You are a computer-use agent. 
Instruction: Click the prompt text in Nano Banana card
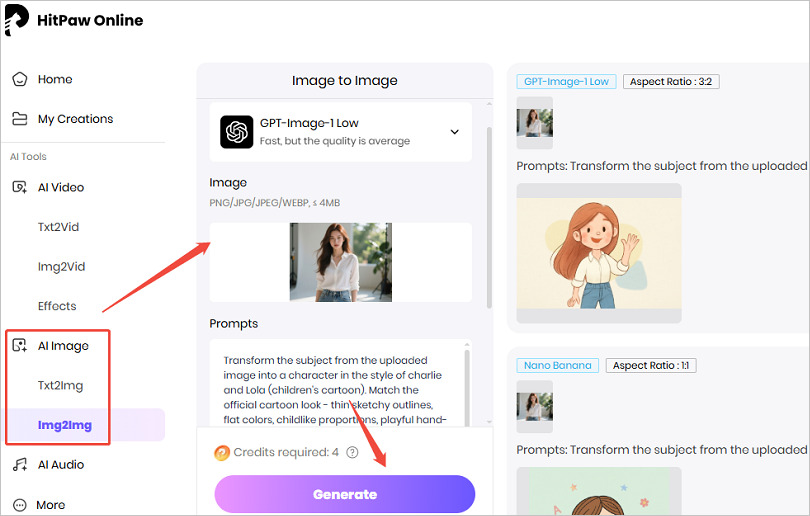pyautogui.click(x=662, y=450)
